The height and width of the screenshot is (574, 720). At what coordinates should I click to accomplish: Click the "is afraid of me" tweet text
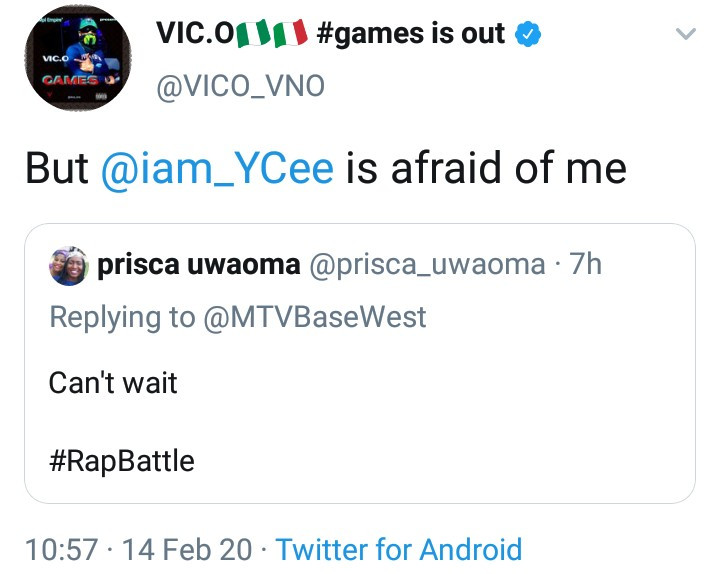[x=486, y=168]
